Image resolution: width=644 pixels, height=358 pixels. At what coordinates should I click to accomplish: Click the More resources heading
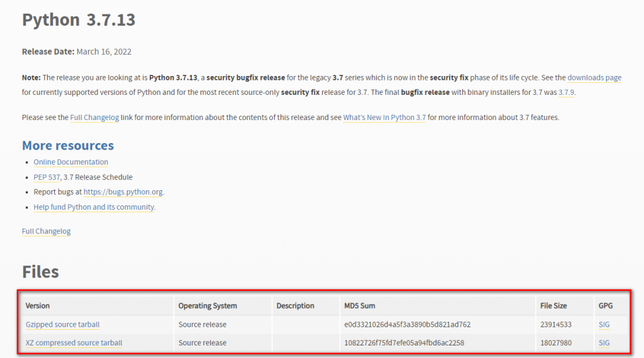[68, 146]
